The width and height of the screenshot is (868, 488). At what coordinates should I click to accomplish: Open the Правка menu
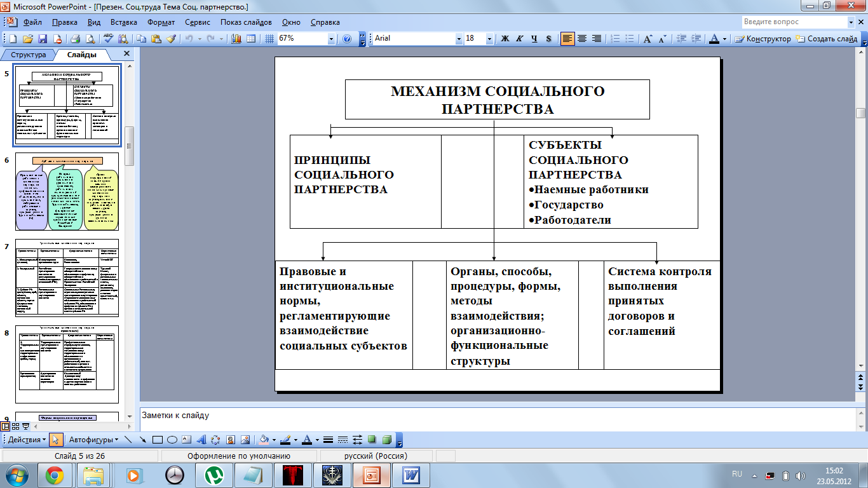[x=65, y=22]
